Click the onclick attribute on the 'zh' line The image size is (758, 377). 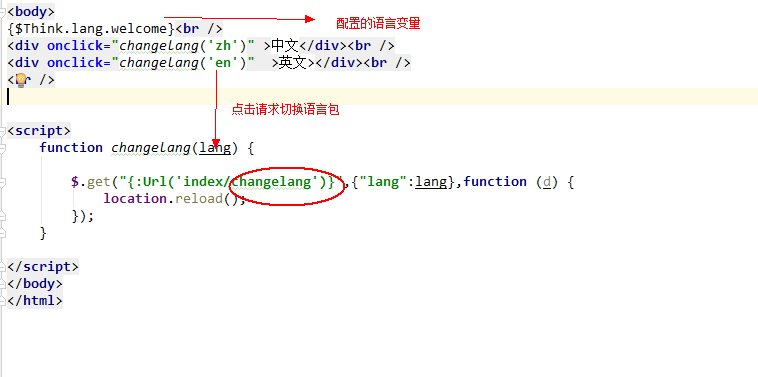[x=79, y=46]
